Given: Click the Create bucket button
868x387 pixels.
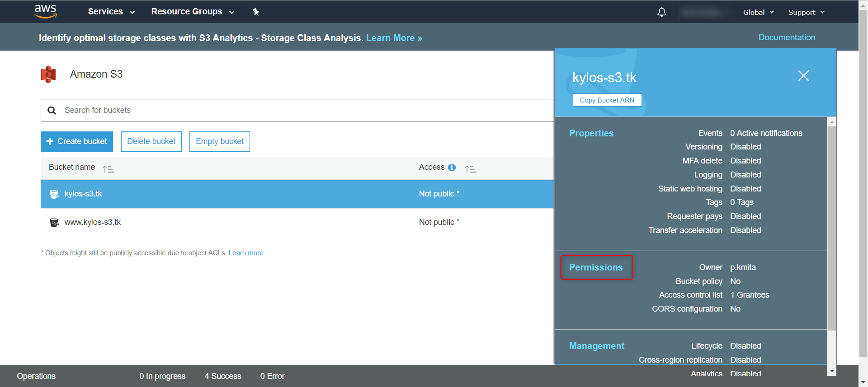Looking at the screenshot, I should pyautogui.click(x=77, y=141).
